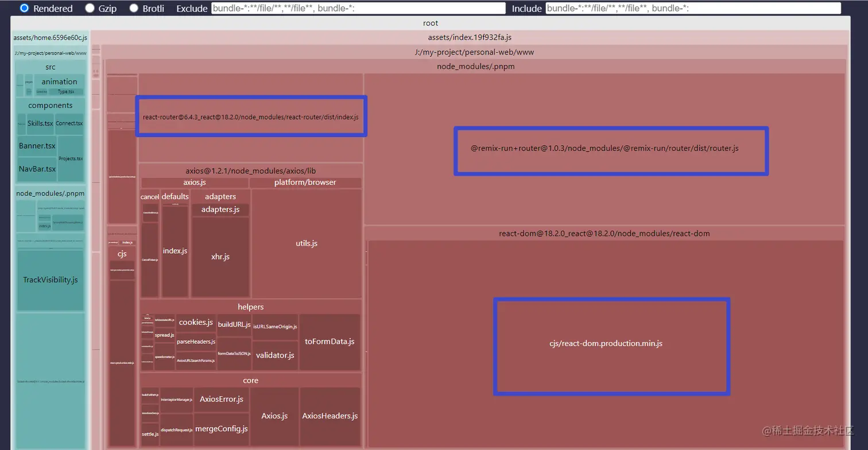Screen dimensions: 868x450
Task: Select the parseHeaders.js file block
Action: (x=196, y=342)
